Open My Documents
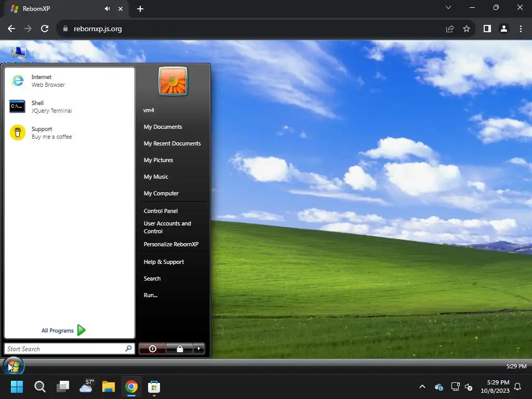The height and width of the screenshot is (399, 532). (163, 127)
